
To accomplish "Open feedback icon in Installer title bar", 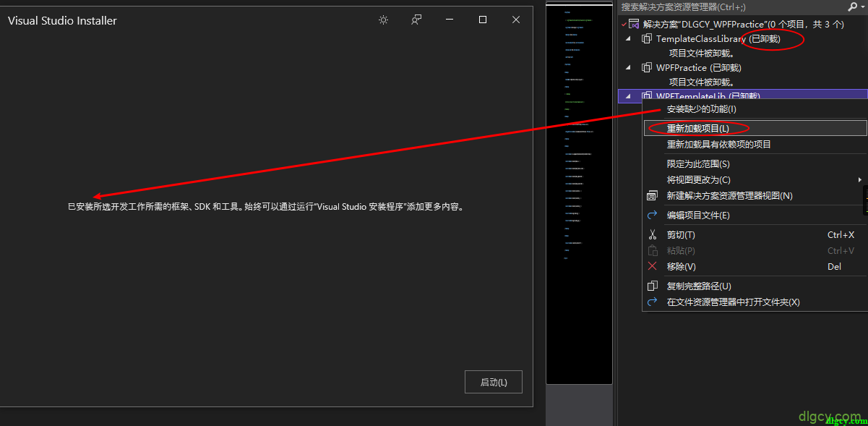I will click(x=416, y=20).
